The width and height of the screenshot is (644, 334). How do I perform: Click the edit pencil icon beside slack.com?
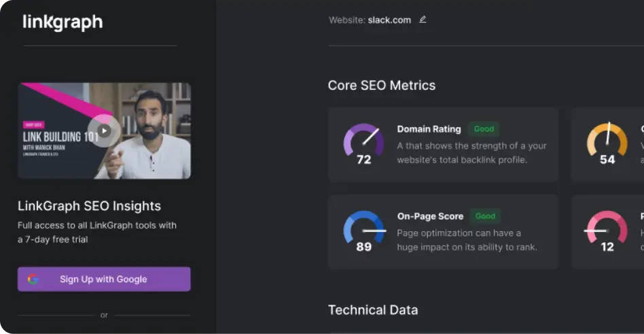(x=423, y=20)
